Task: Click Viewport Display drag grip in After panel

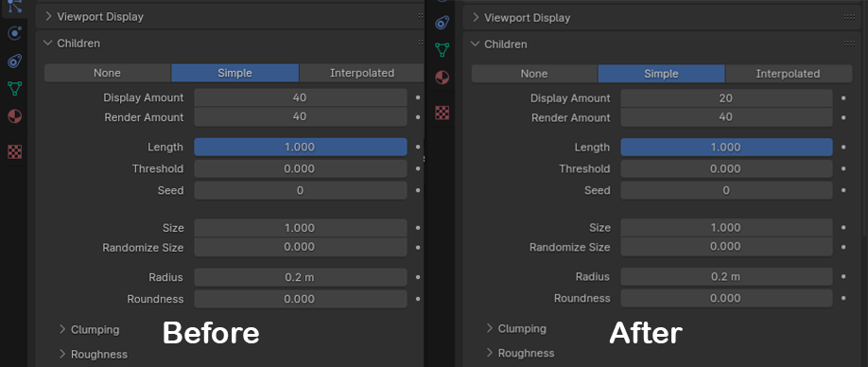Action: tap(849, 17)
